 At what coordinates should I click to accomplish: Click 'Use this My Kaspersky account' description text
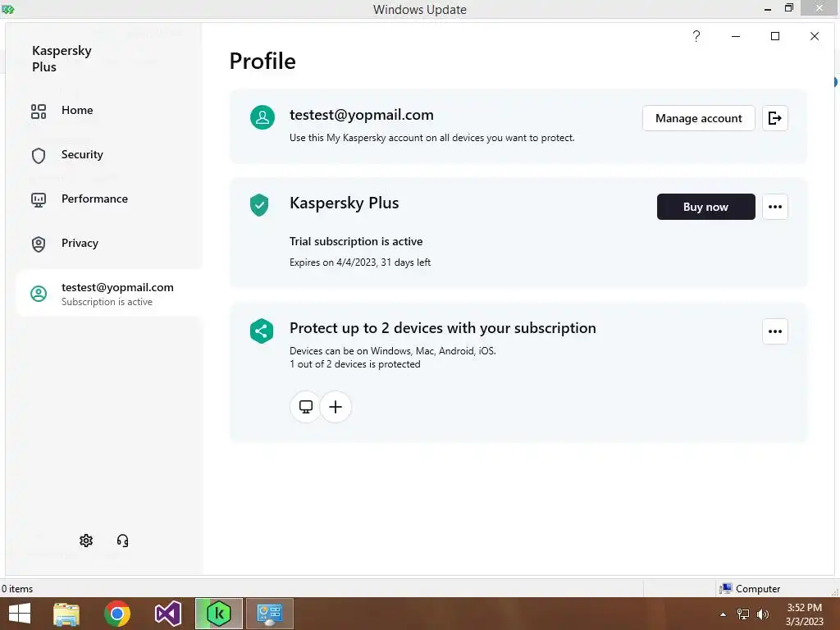click(x=431, y=138)
